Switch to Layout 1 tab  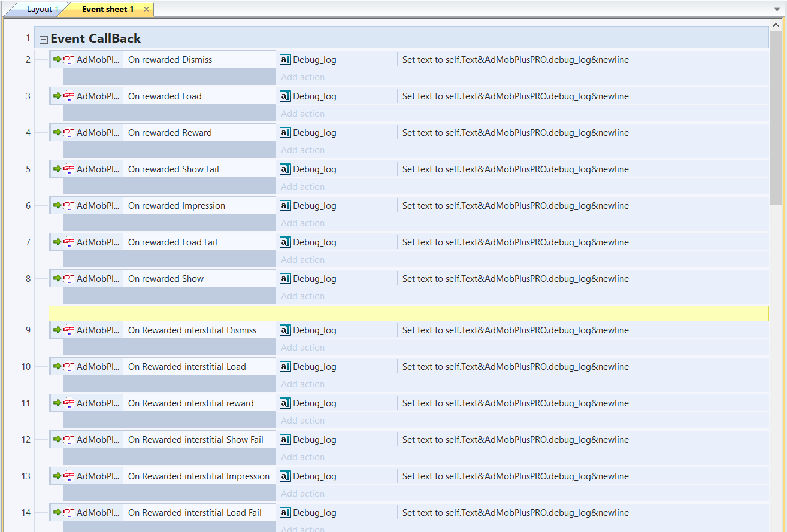tap(42, 10)
